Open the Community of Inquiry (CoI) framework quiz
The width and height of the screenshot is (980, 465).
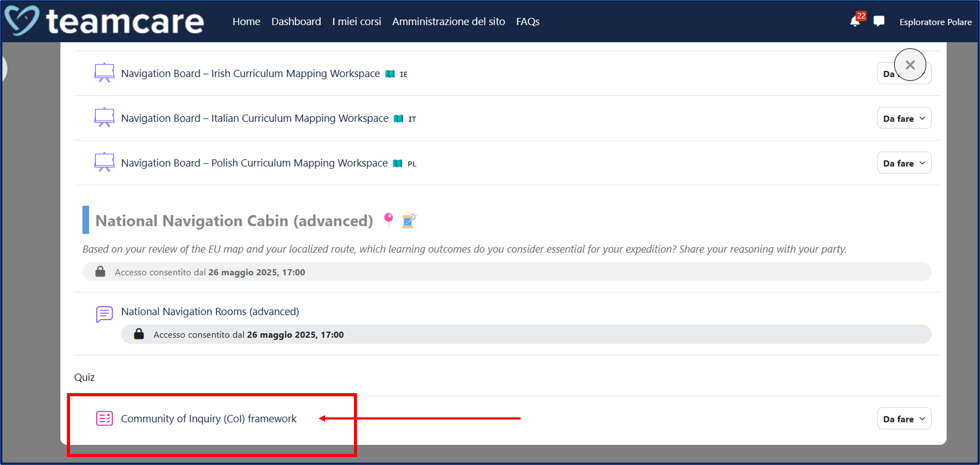(x=209, y=419)
